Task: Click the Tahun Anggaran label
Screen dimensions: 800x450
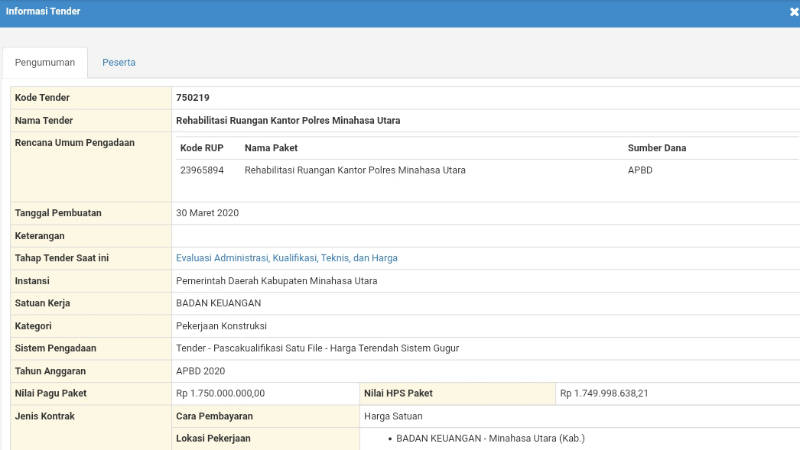Action: [50, 371]
